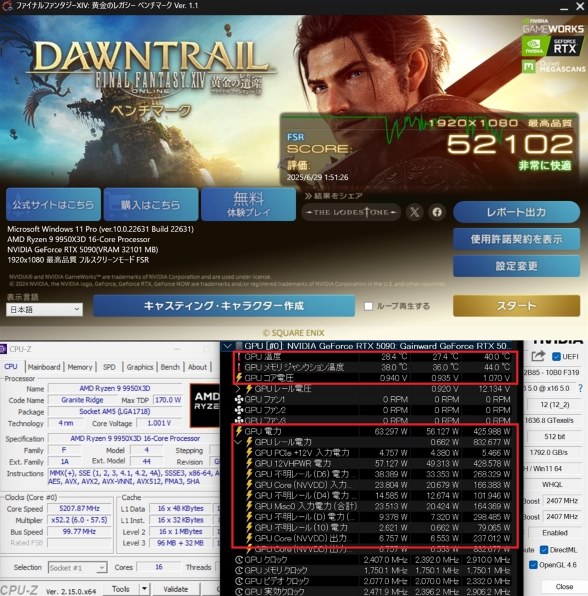
Task: Toggle OpenGL 4.6 checkbox in GPU-Z
Action: coord(533,565)
